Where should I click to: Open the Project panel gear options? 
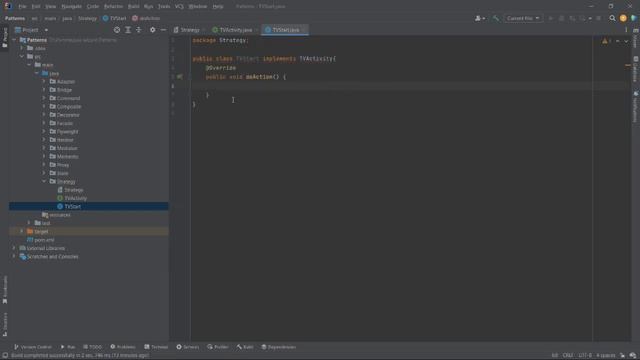tap(153, 30)
